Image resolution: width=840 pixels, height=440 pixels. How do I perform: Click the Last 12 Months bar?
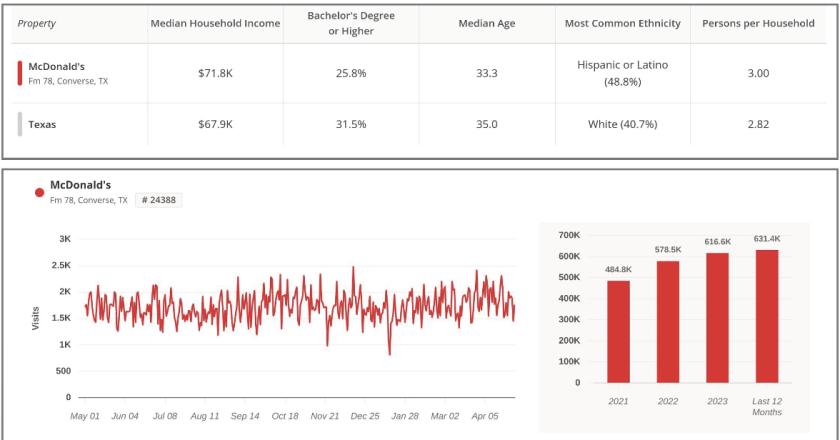[x=767, y=315]
